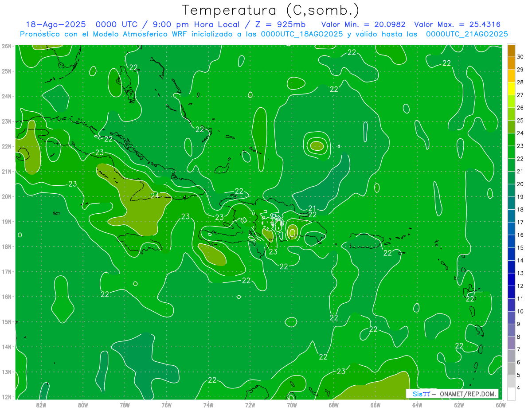Click the latitude label '13N'
The height and width of the screenshot is (411, 532).
pyautogui.click(x=7, y=372)
